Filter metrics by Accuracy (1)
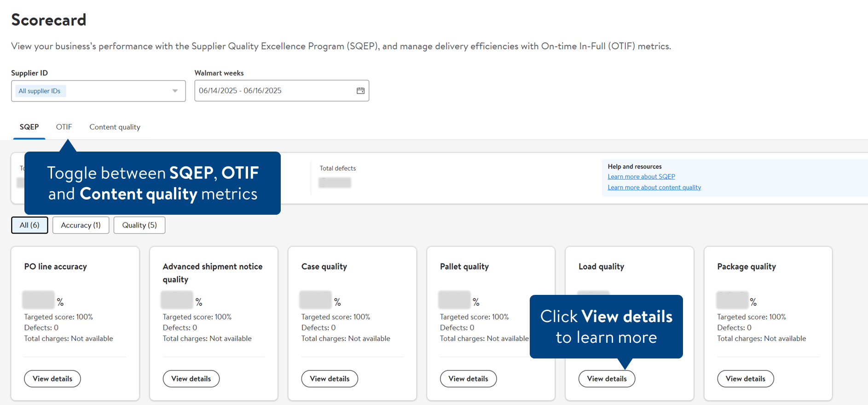Viewport: 868px width, 405px height. tap(81, 225)
